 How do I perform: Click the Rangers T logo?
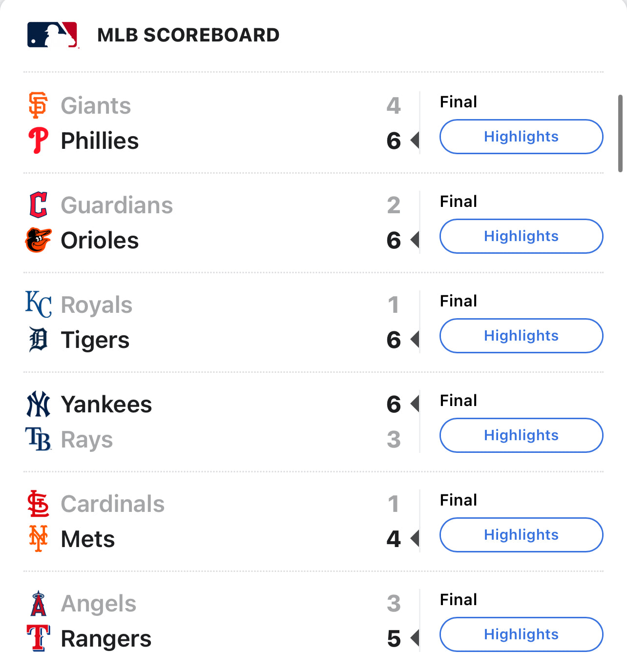(38, 638)
